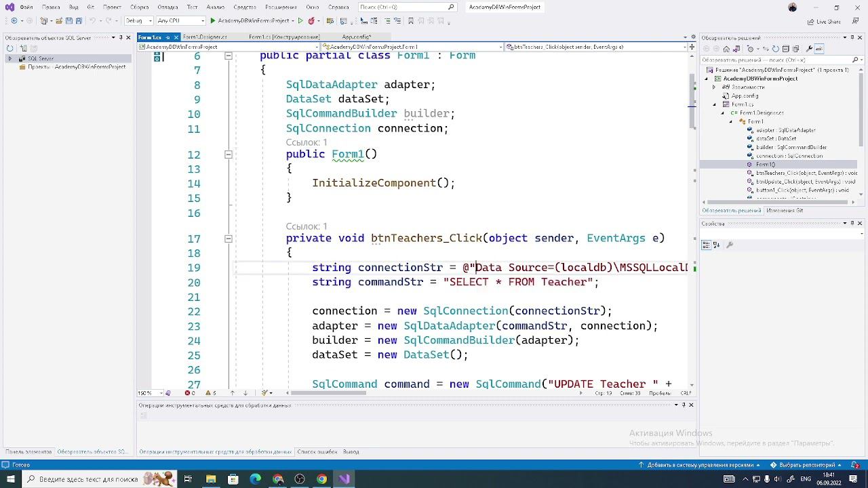Click the Ссылок: 1 lens above Form1()
Image resolution: width=868 pixels, height=488 pixels.
click(307, 142)
